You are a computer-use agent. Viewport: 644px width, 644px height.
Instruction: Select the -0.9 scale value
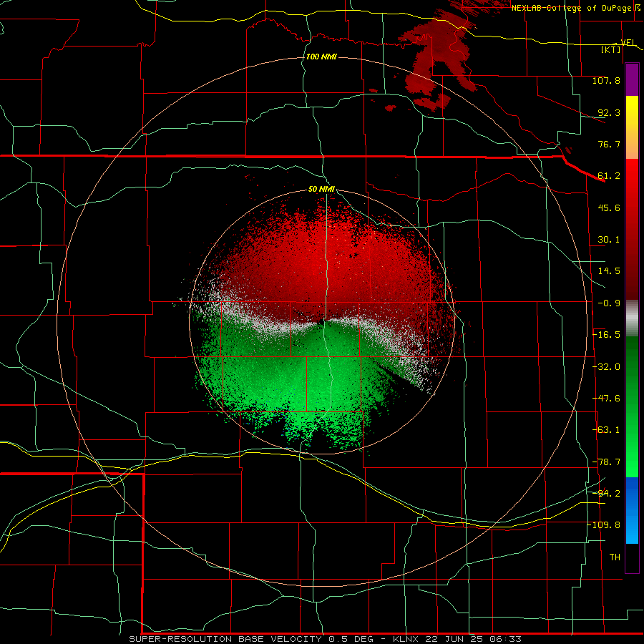[x=609, y=303]
